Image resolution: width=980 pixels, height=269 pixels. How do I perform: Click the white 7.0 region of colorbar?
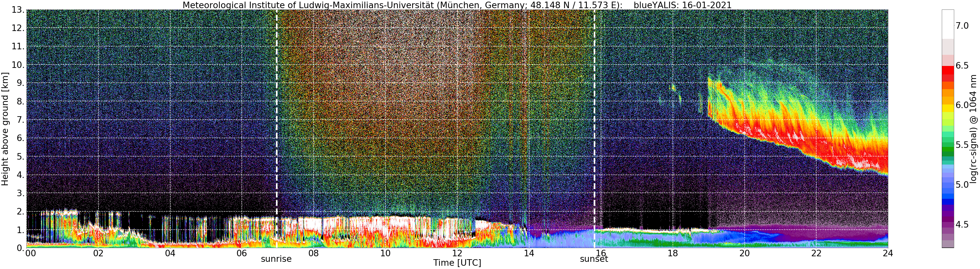948,24
